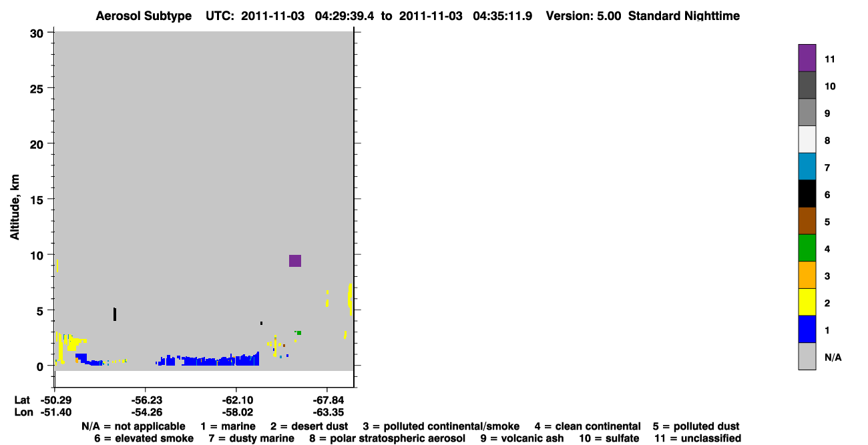Image resolution: width=868 pixels, height=445 pixels.
Task: Click the green swatch labeled 4
Action: 807,248
